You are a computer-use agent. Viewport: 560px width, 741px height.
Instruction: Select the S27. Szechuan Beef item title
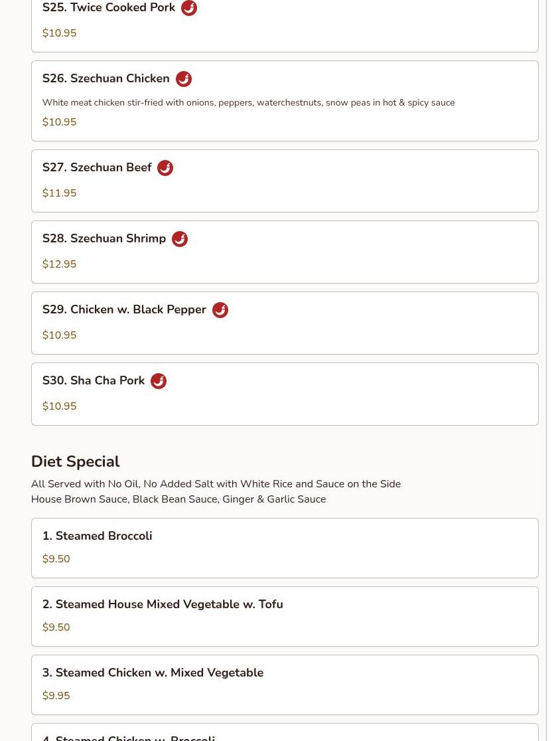pos(97,167)
